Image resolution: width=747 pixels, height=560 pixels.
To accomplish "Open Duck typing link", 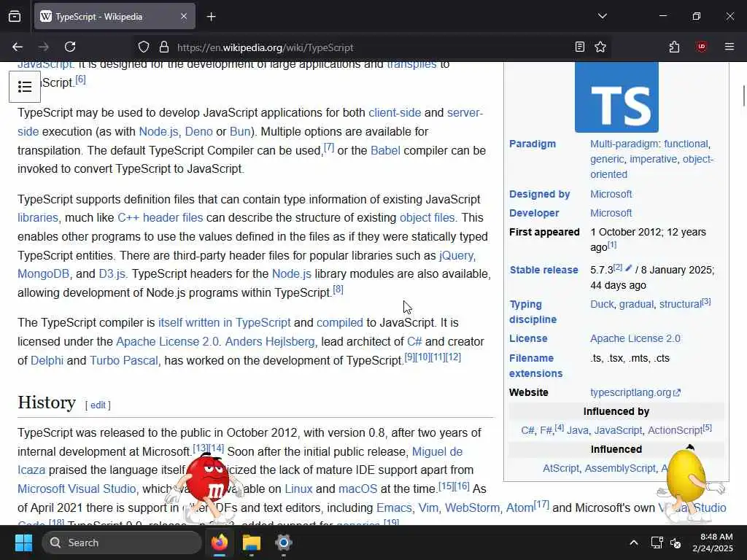I will pos(602,304).
